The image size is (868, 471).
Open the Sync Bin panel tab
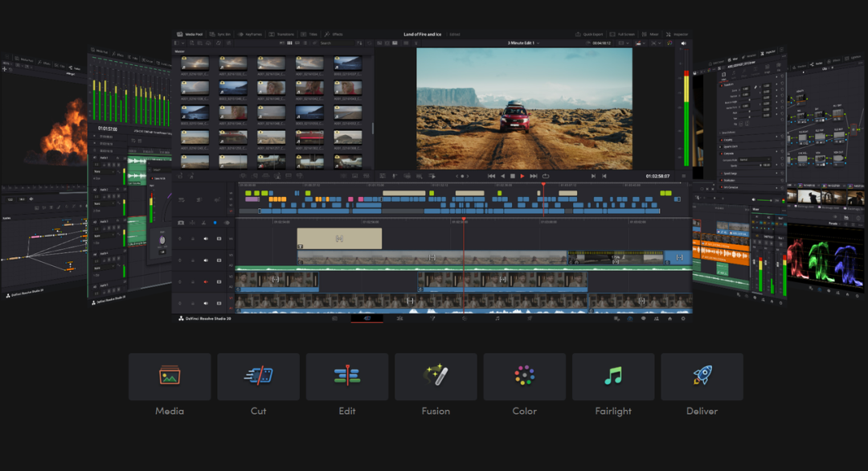pyautogui.click(x=220, y=35)
